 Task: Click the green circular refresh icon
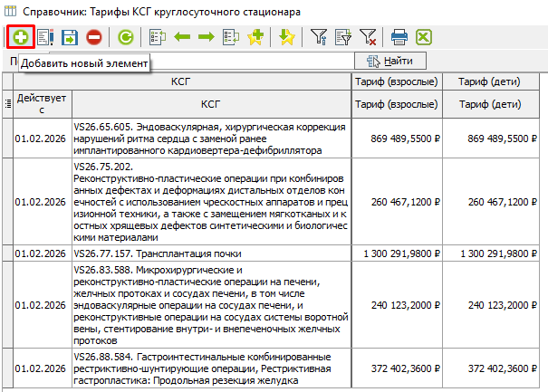pyautogui.click(x=125, y=37)
